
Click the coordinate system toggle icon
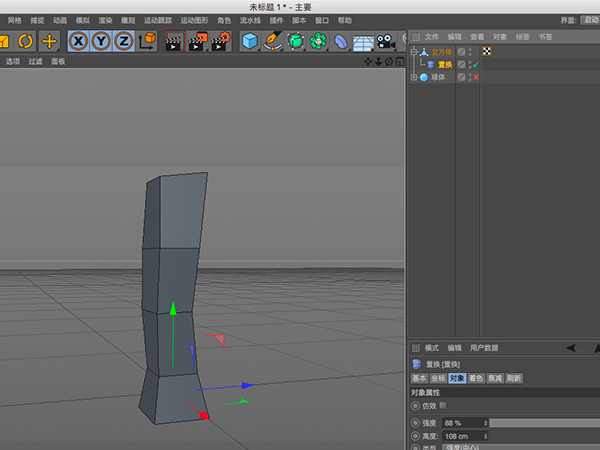pos(147,41)
